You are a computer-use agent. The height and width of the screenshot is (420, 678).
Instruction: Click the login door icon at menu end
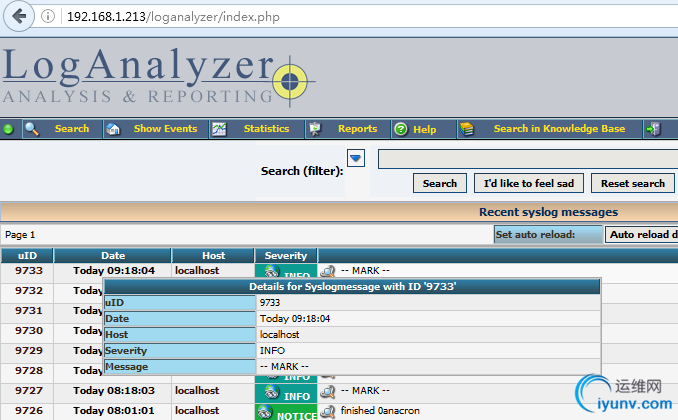[x=653, y=129]
